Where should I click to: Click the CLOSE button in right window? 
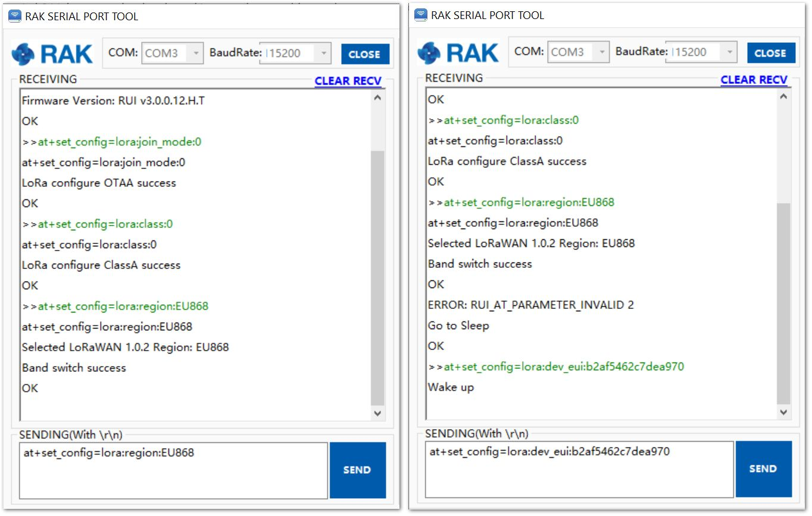(771, 53)
